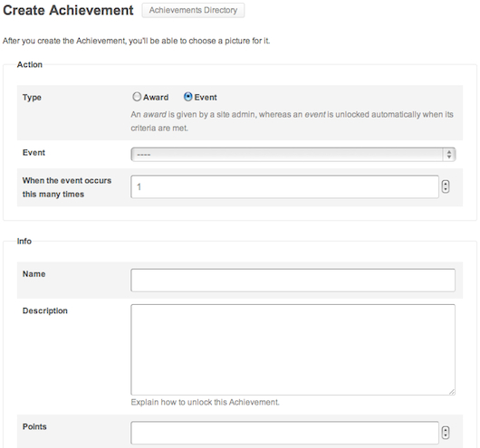This screenshot has height=448, width=480.
Task: Click the event occurrence count stepper
Action: point(446,186)
